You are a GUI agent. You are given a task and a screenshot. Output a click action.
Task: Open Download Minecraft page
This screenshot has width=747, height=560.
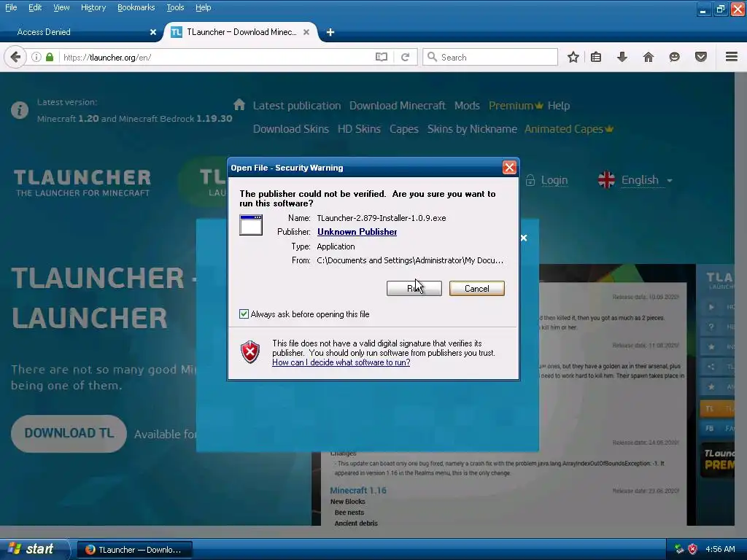click(398, 106)
